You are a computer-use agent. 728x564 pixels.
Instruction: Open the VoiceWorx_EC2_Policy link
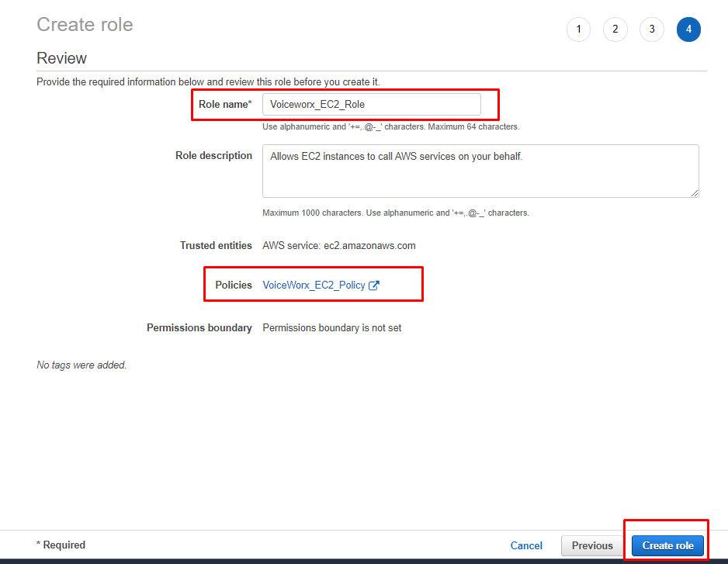314,285
